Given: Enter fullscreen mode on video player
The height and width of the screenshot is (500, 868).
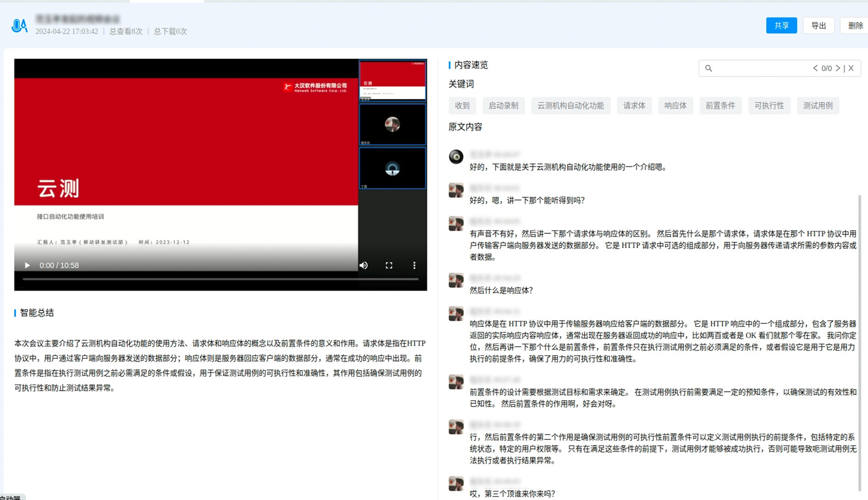Looking at the screenshot, I should (389, 265).
